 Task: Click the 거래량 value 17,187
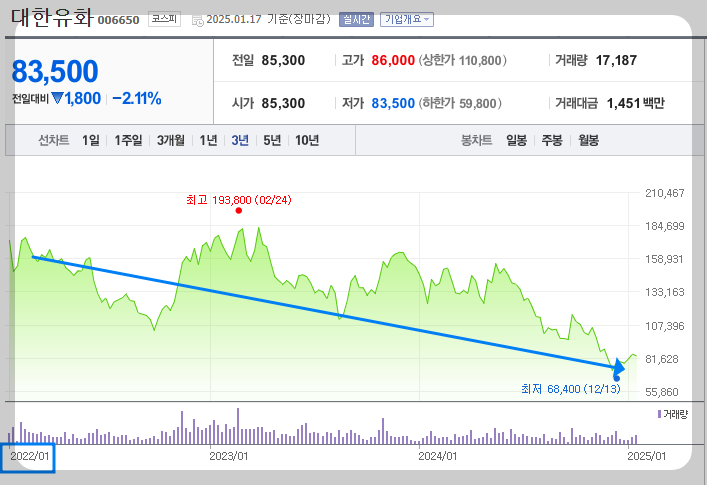616,60
